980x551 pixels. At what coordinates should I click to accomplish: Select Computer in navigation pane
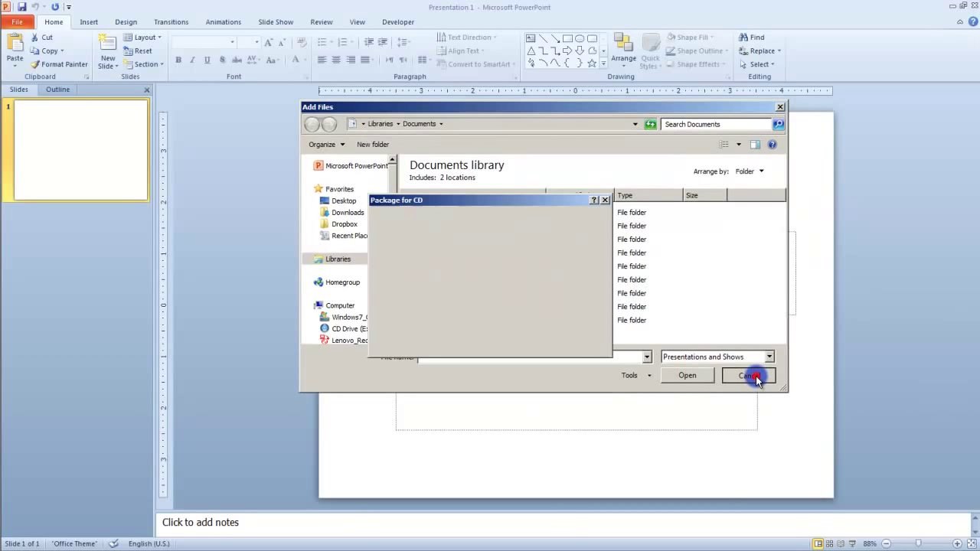(x=334, y=305)
